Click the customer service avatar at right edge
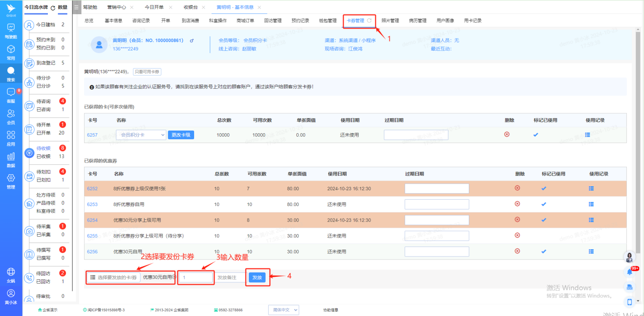The height and width of the screenshot is (316, 644). coord(630,257)
